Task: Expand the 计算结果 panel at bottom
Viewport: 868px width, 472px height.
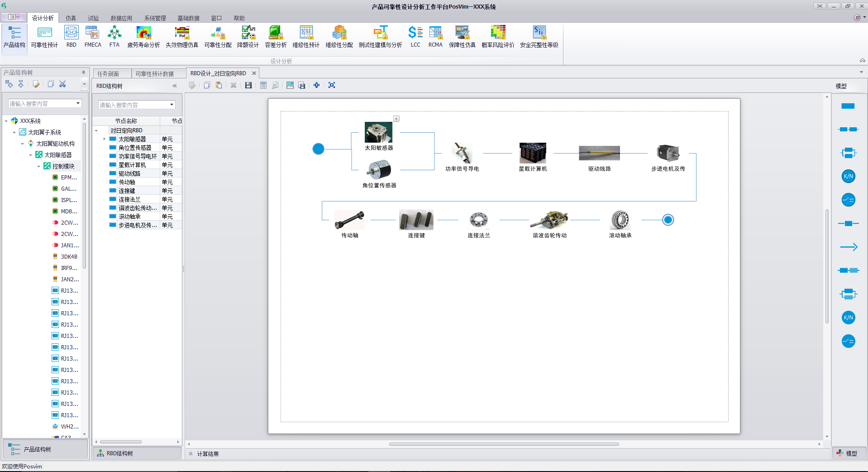Action: (191, 454)
